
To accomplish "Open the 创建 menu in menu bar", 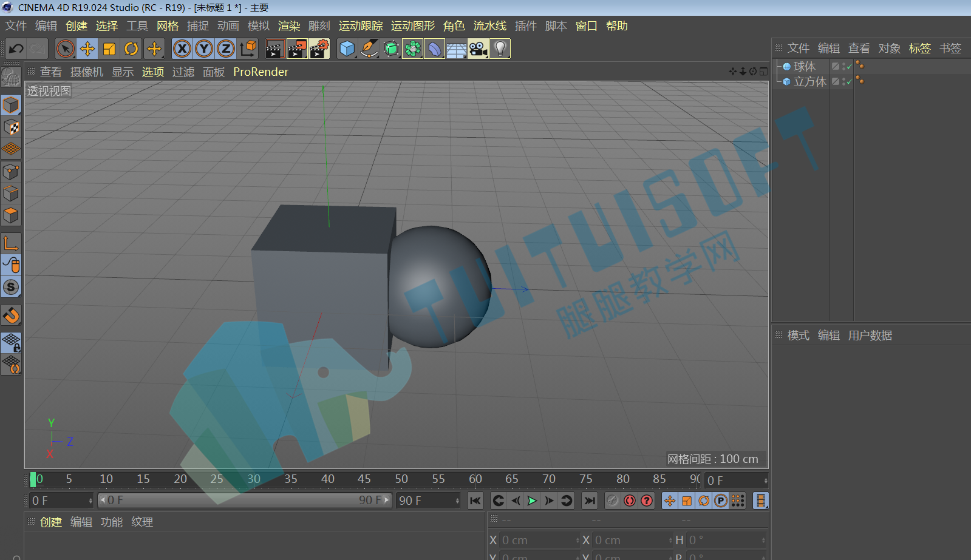I will [77, 26].
